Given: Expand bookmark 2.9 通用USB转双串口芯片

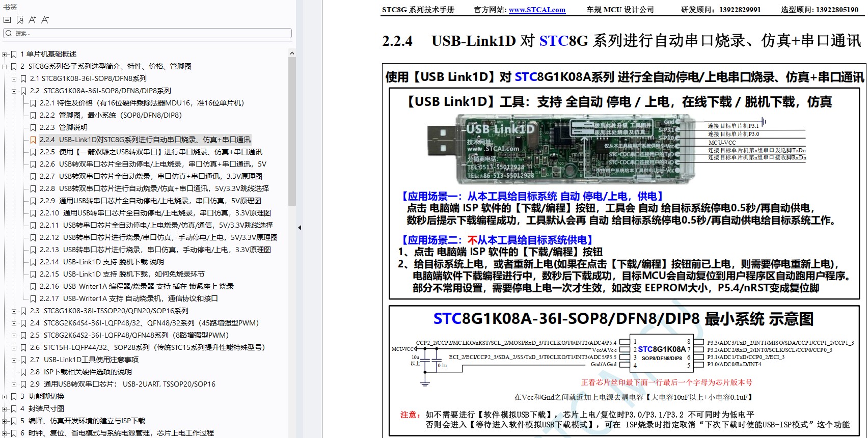Looking at the screenshot, I should (x=14, y=384).
